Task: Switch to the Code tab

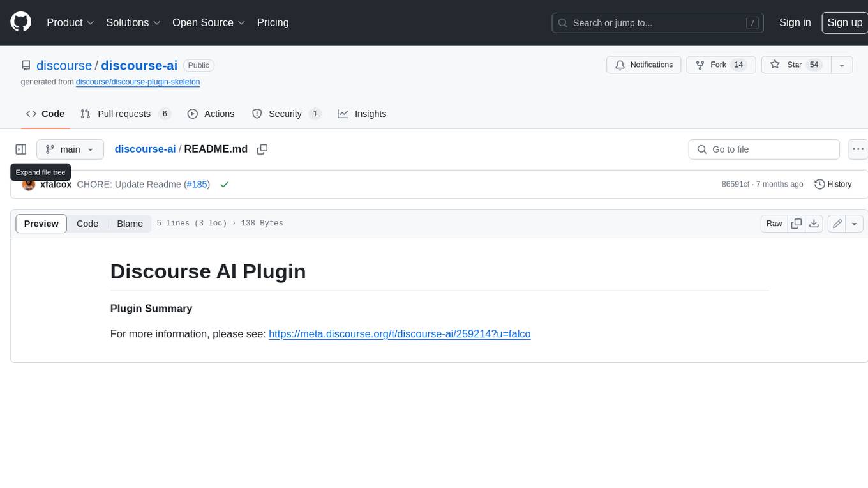Action: [45, 114]
